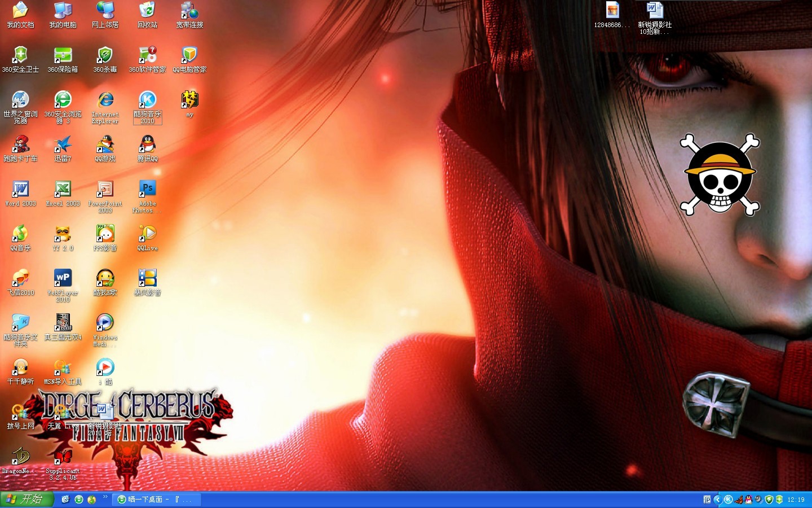The height and width of the screenshot is (508, 812).
Task: Launch 360杀毒 antivirus icon
Action: point(105,59)
